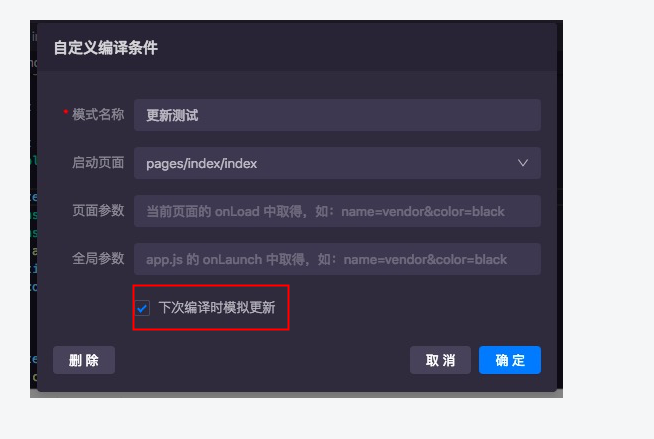Viewport: 654px width, 439px height.
Task: Click the 删除 button
Action: tap(84, 360)
